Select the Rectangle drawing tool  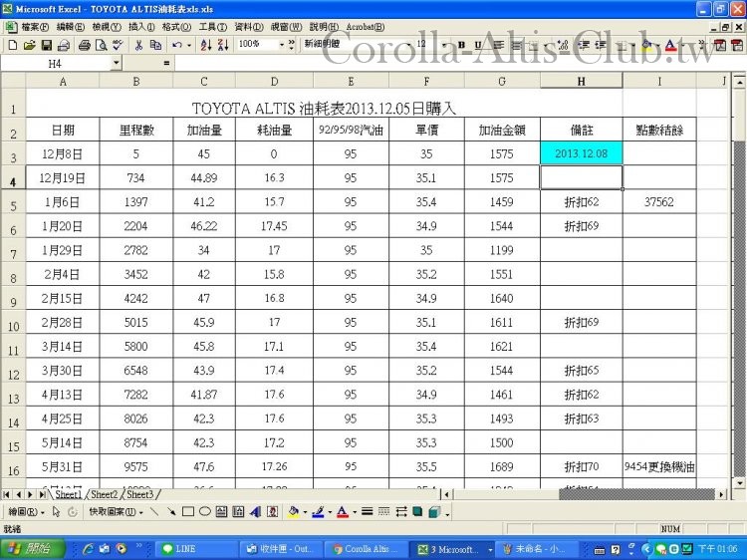point(187,512)
